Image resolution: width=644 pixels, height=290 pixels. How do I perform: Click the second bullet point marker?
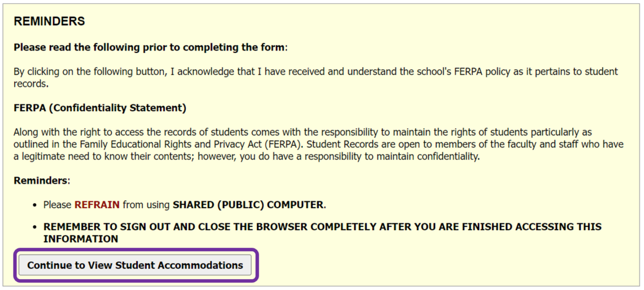click(36, 227)
